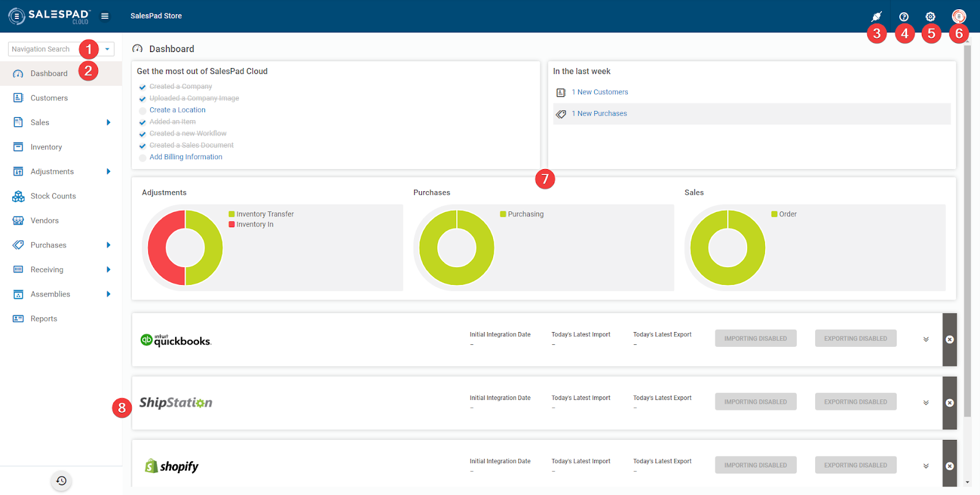Click the hamburger menu icon in header
Viewport: 980px width, 495px height.
105,16
